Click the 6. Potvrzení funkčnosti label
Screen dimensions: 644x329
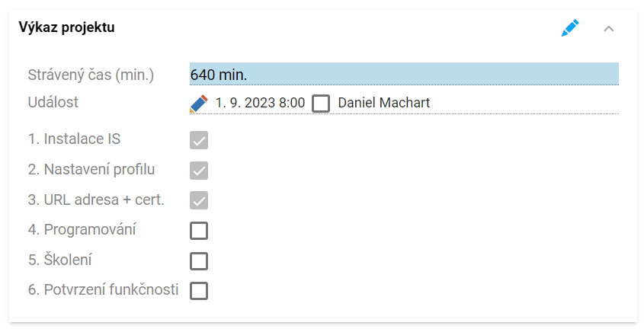tap(103, 289)
